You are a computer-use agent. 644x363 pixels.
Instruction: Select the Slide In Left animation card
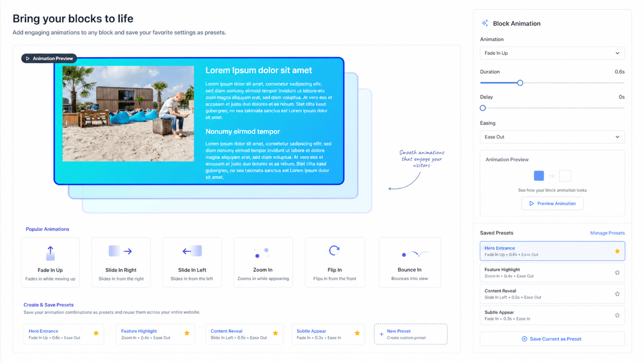[x=192, y=262]
